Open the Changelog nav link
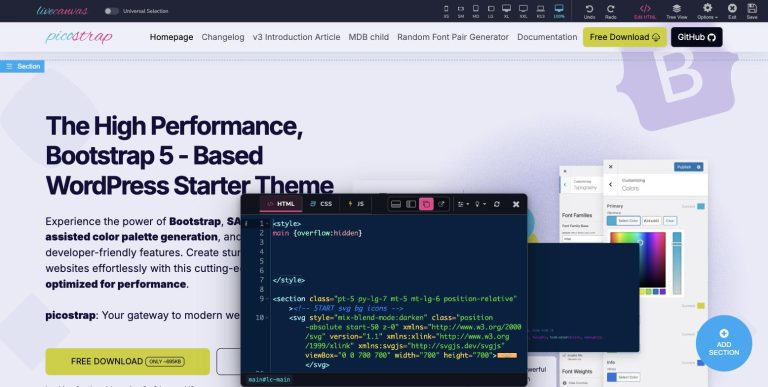This screenshot has height=387, width=768. 223,37
